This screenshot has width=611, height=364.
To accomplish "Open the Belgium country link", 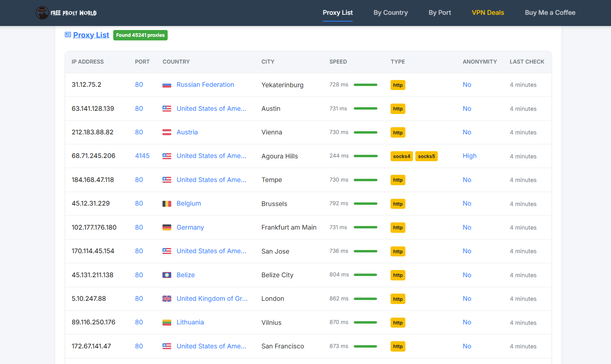I will pyautogui.click(x=189, y=203).
